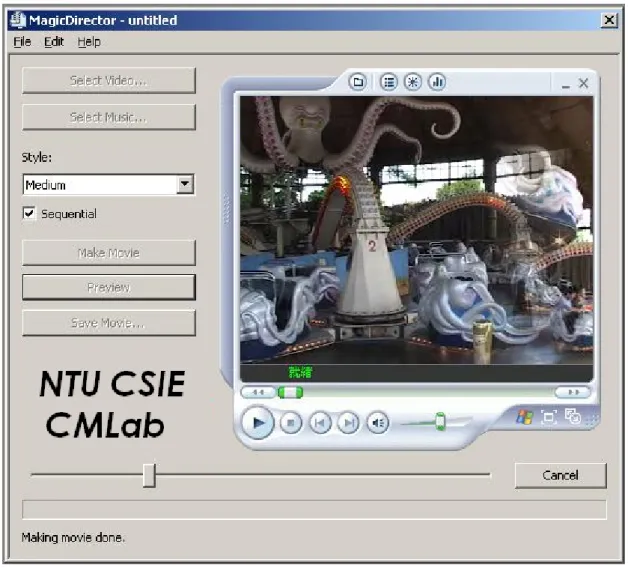
Task: Open the folder icon in player toolbar
Action: coord(358,82)
